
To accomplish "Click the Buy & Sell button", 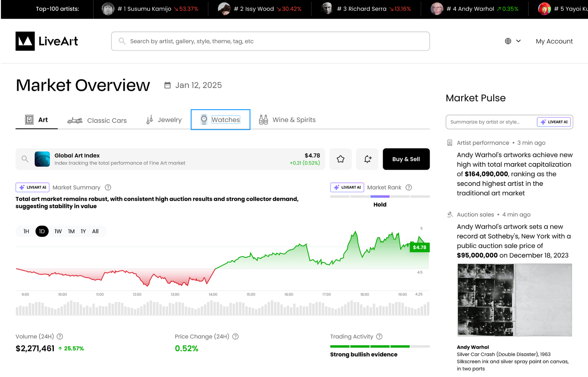I will [406, 159].
